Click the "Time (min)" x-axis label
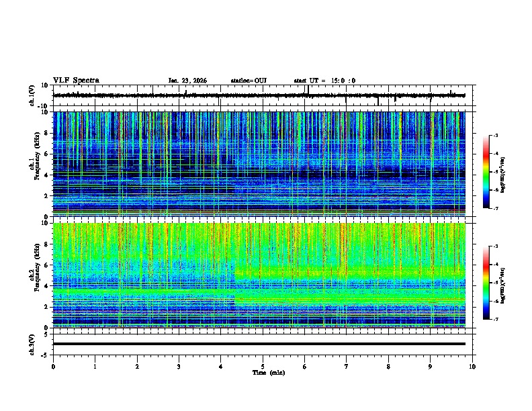 269,373
